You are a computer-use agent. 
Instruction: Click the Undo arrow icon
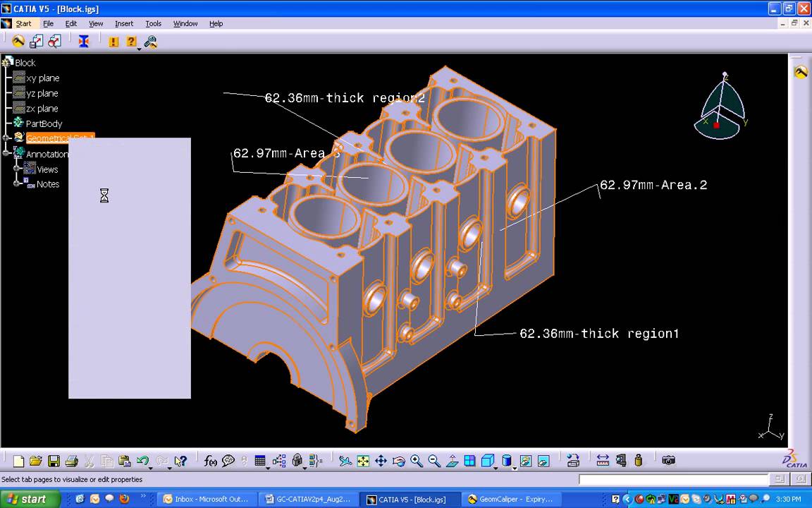pos(142,460)
